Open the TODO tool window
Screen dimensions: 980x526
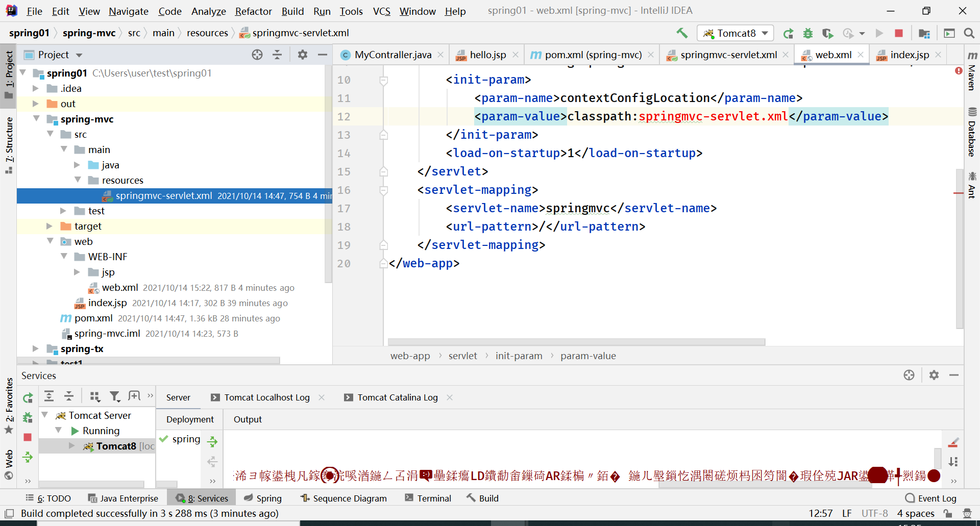tap(48, 498)
